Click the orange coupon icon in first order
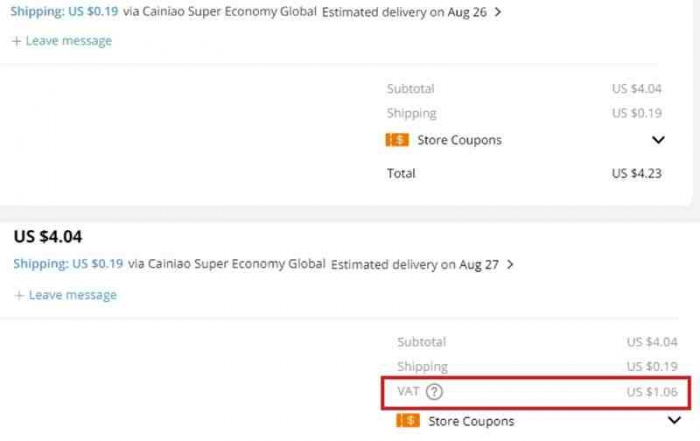Viewport: 700px width, 441px height. (397, 140)
